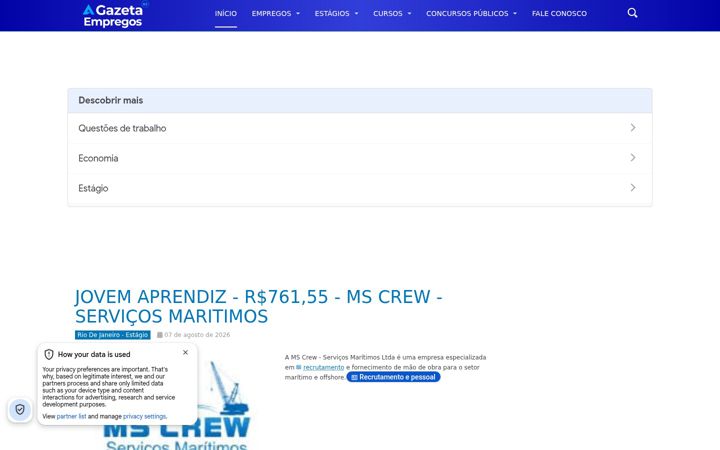720x450 pixels.
Task: Click the shield icon in privacy popup header
Action: [x=49, y=354]
